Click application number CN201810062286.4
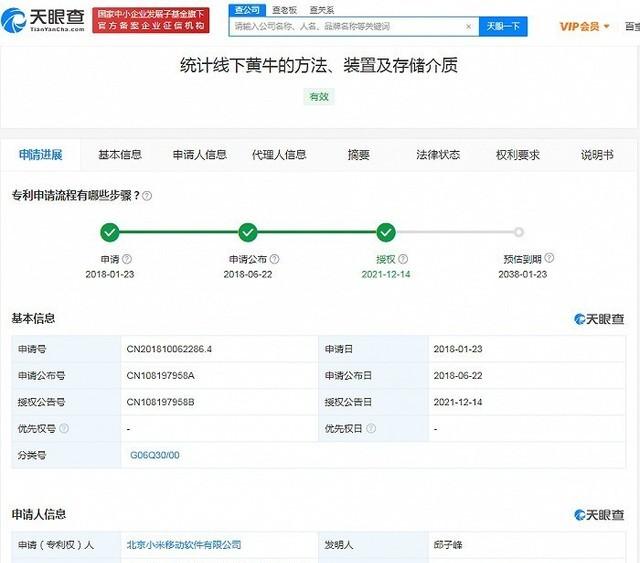 169,349
